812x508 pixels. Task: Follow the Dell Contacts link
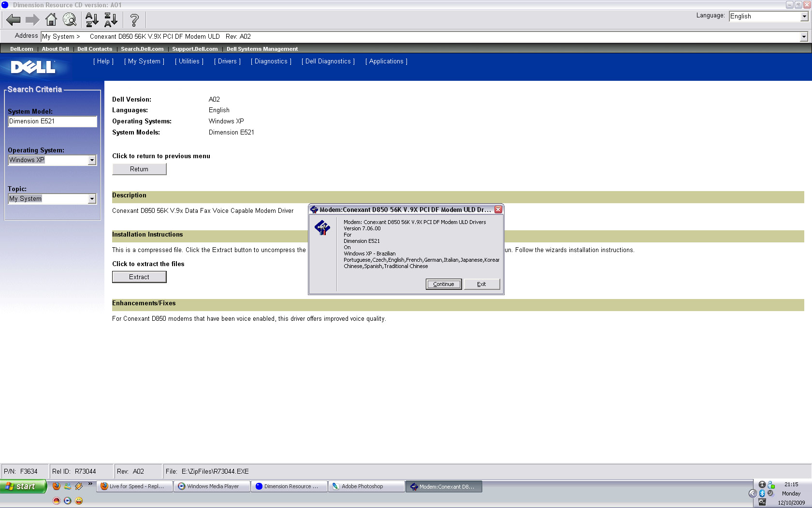point(95,49)
